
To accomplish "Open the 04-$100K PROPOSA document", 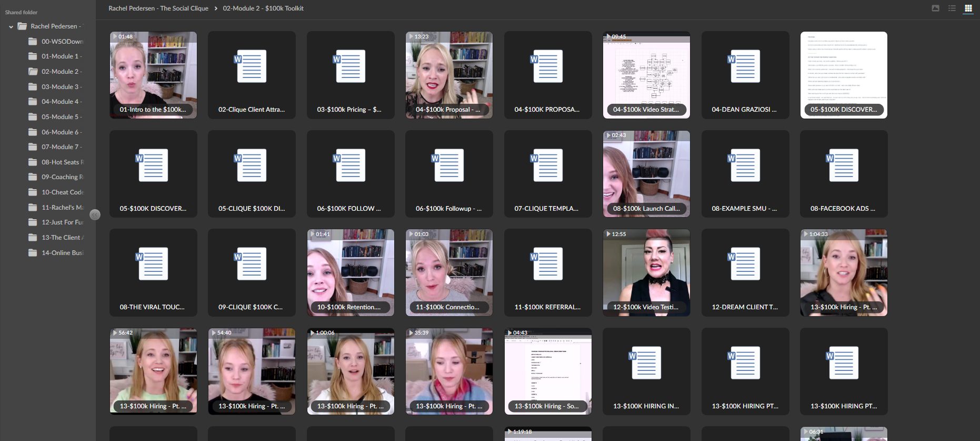I will pos(548,75).
